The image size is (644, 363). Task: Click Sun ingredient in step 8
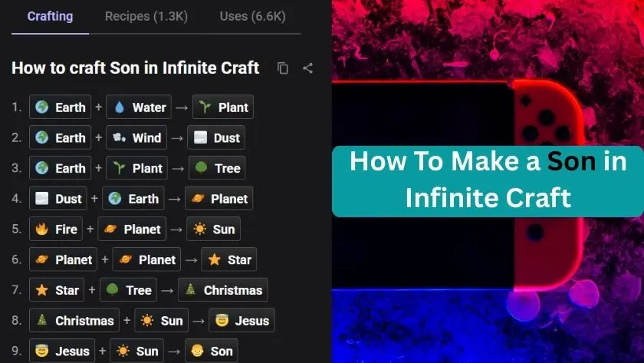tap(162, 320)
